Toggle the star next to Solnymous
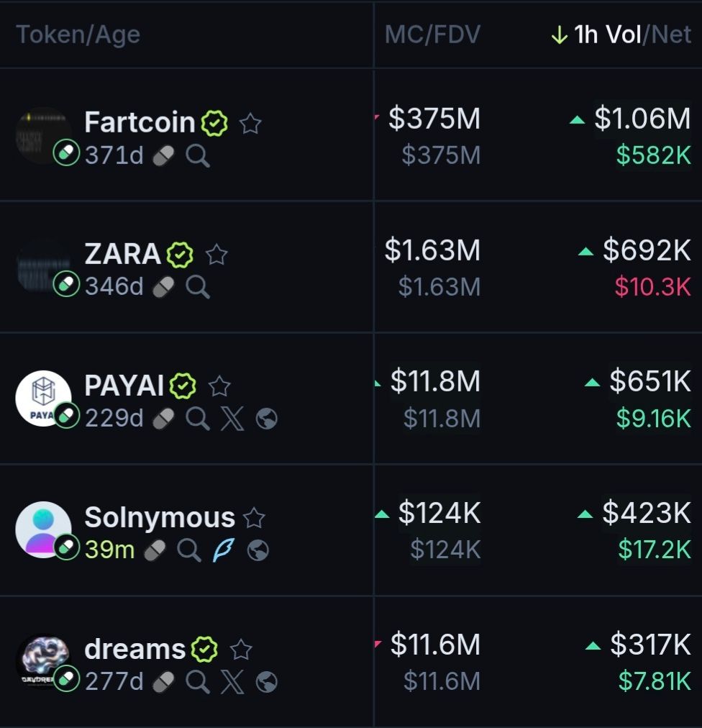 (254, 518)
